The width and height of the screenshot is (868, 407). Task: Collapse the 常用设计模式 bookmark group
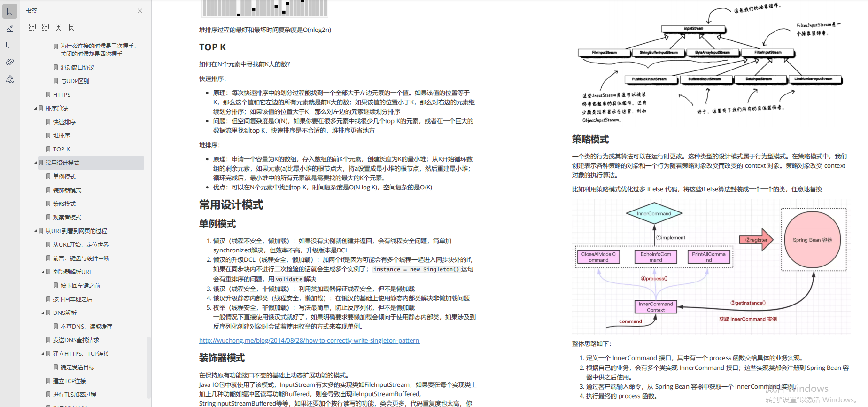[35, 163]
